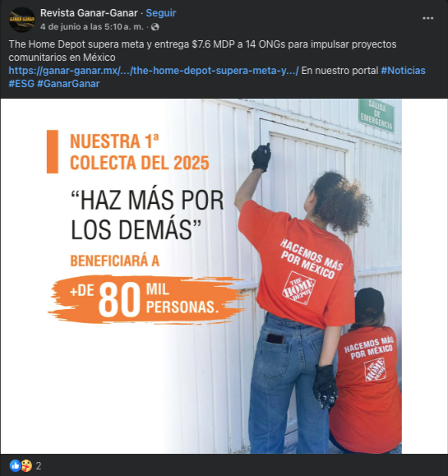Click the green Salida de Emergencia sign
This screenshot has height=476, width=448.
[x=376, y=116]
